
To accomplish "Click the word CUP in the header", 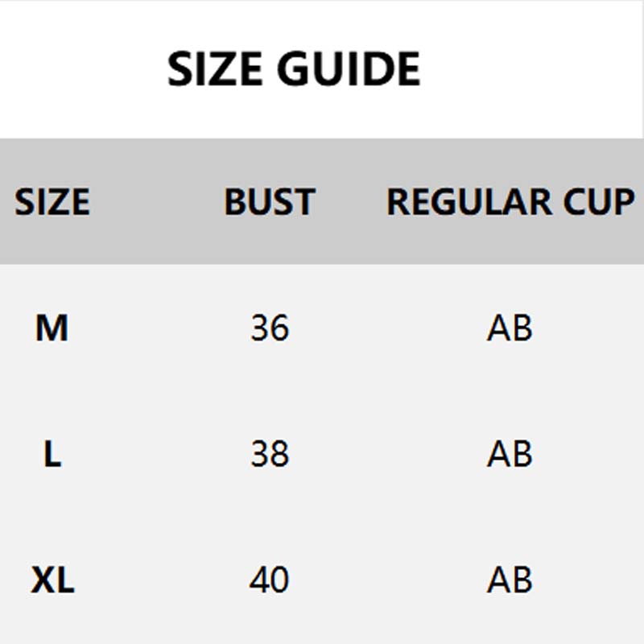I will pyautogui.click(x=598, y=201).
